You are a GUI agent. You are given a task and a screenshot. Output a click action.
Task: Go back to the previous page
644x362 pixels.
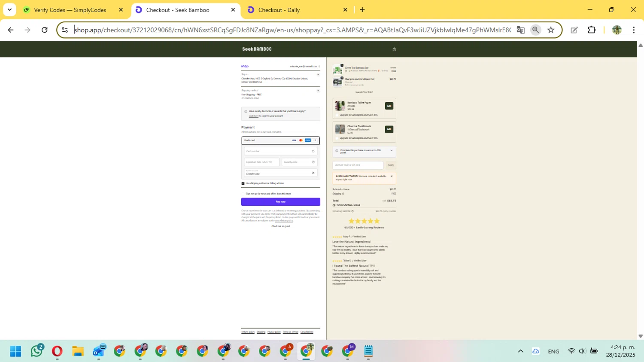[11, 30]
